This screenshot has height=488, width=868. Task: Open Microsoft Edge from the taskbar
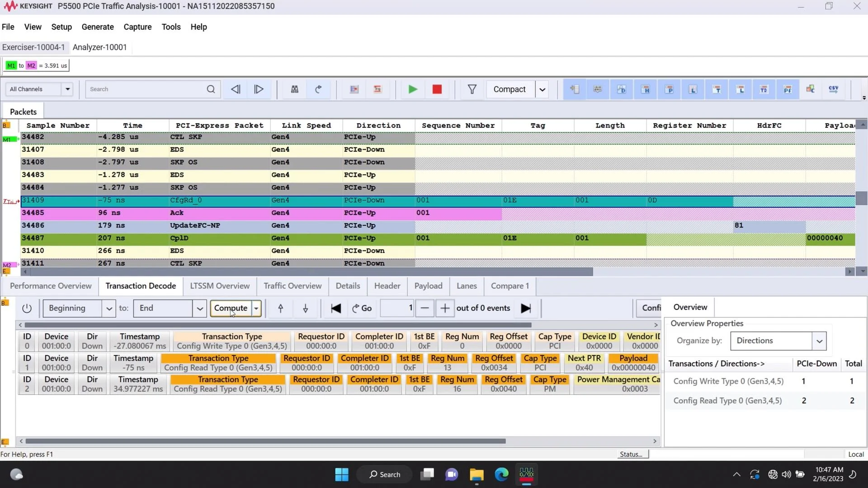501,474
